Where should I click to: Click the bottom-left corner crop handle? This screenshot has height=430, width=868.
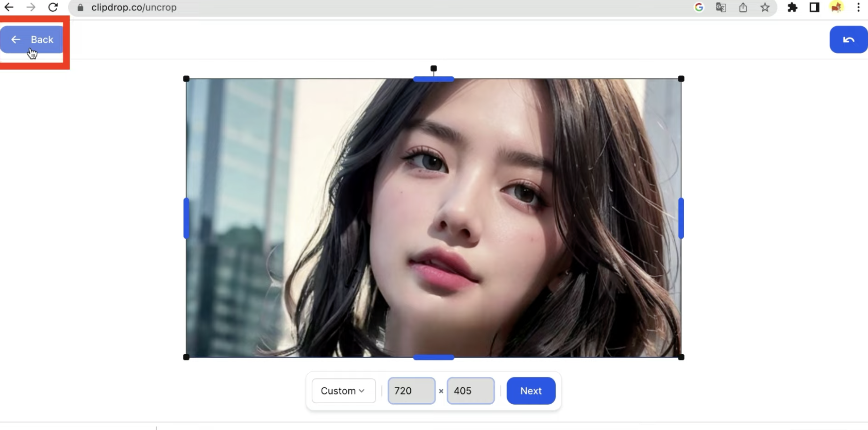(186, 357)
